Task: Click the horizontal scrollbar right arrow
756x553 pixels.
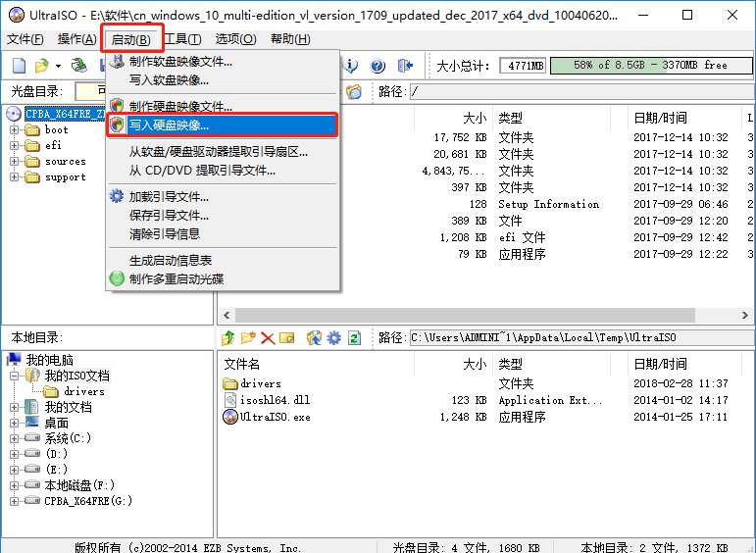Action: (x=745, y=316)
